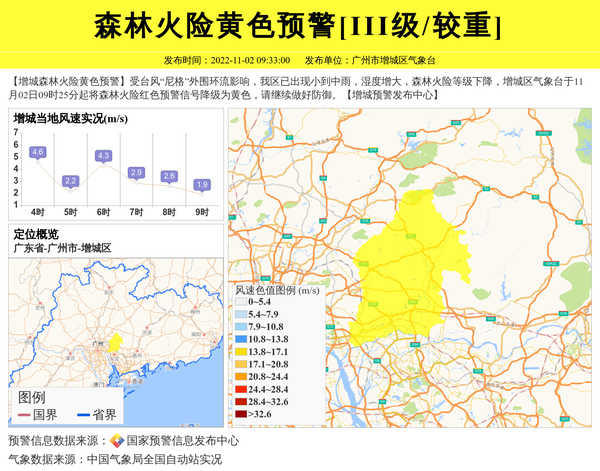This screenshot has width=600, height=471.
Task: Click the 1.9 data label at 9时
Action: coord(202,184)
